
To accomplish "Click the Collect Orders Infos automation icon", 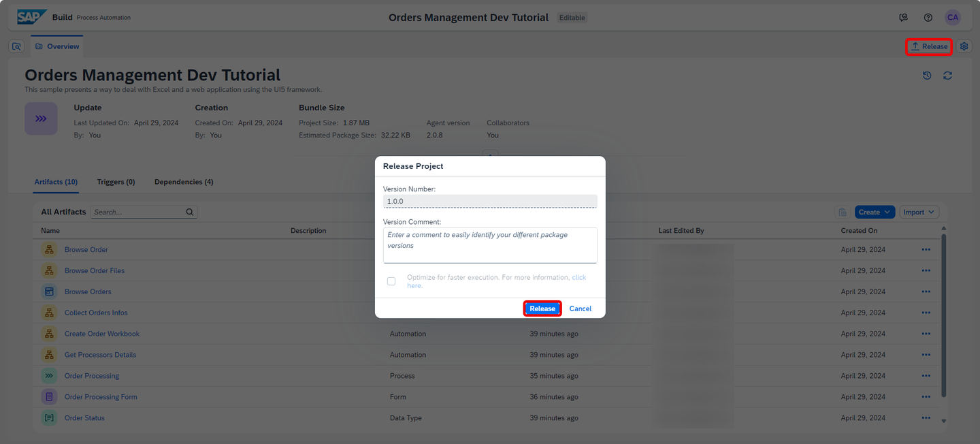I will click(49, 313).
